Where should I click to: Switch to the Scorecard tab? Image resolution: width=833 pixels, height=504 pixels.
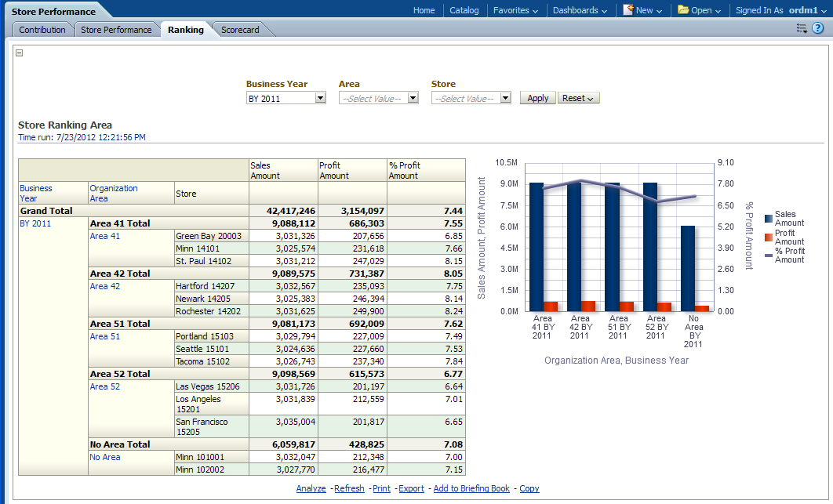(240, 30)
